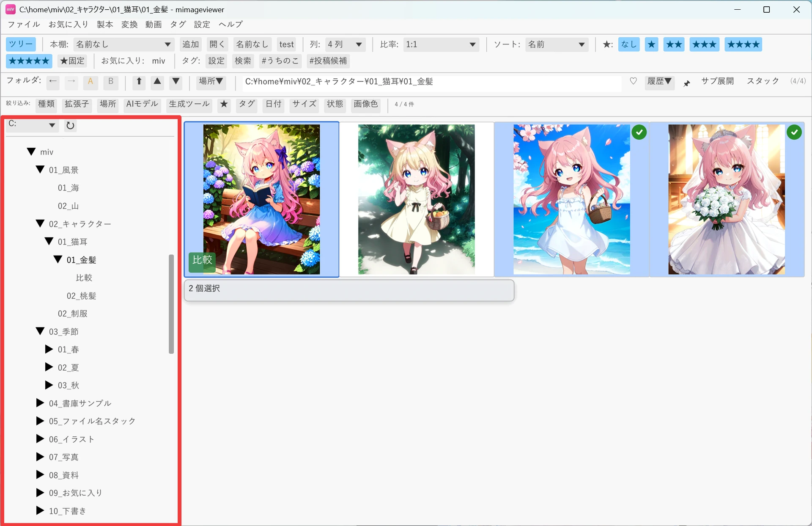Screen dimensions: 812x526
Task: Open the 動画 menu
Action: click(x=154, y=25)
